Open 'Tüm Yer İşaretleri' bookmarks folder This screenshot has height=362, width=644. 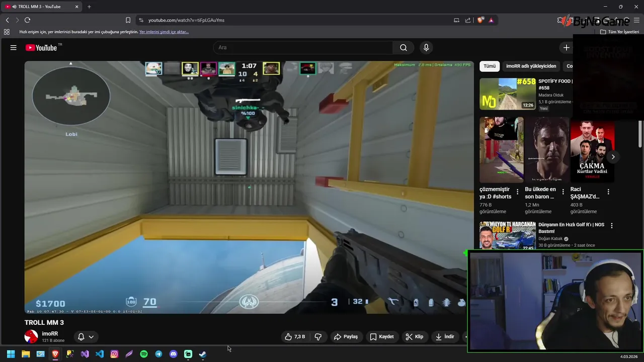tap(619, 32)
